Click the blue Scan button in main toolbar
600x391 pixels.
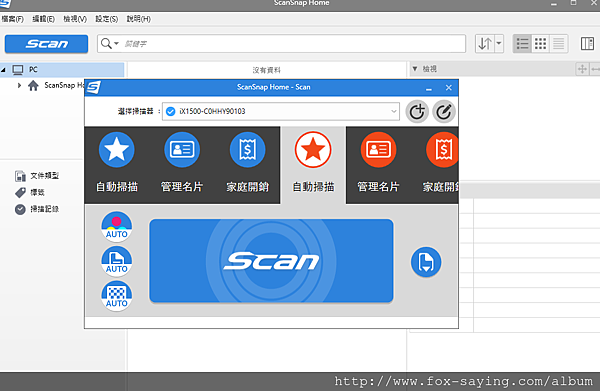(46, 44)
